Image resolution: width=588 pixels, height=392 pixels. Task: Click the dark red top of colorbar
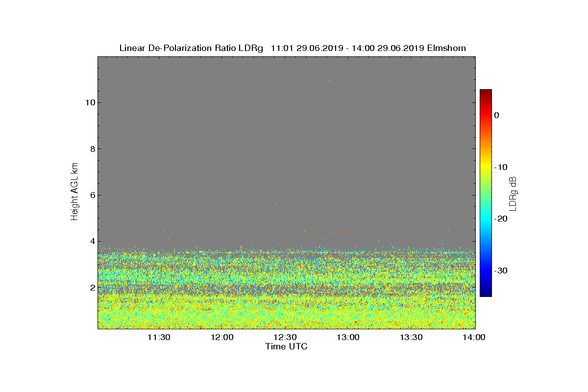486,92
